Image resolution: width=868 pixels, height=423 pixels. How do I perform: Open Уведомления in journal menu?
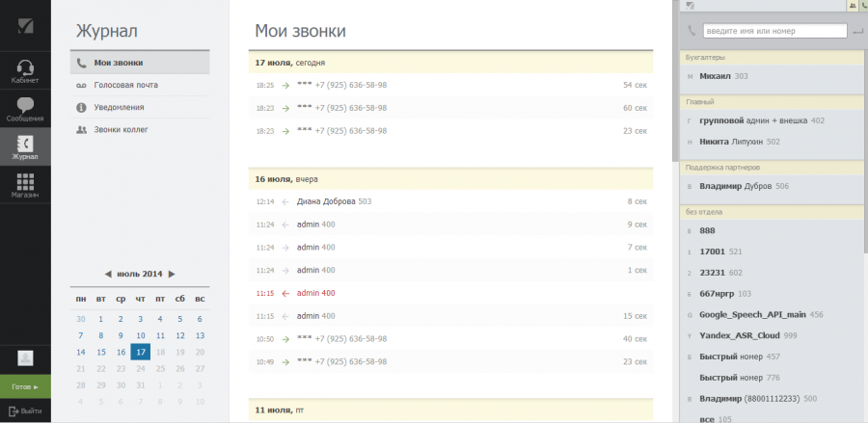click(x=121, y=107)
